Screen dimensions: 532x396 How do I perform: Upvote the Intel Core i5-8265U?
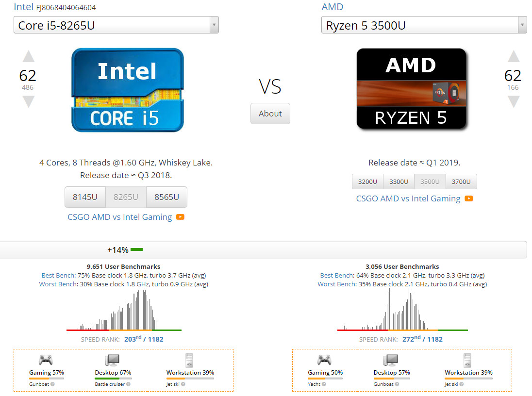point(29,56)
